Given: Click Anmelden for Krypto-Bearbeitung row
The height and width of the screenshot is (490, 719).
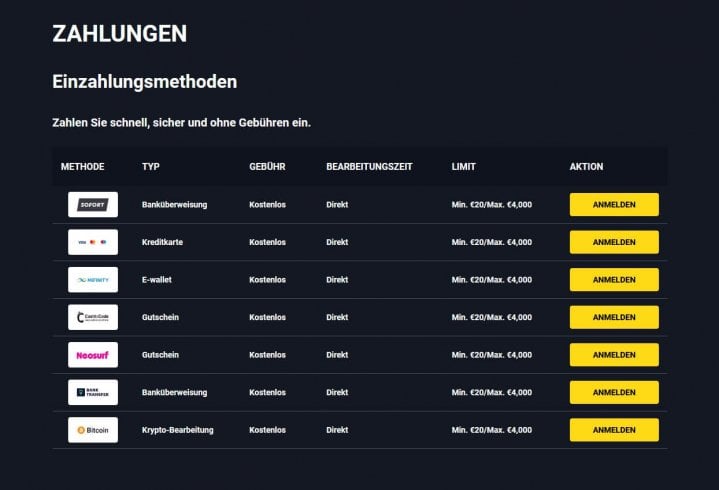Looking at the screenshot, I should coord(614,430).
